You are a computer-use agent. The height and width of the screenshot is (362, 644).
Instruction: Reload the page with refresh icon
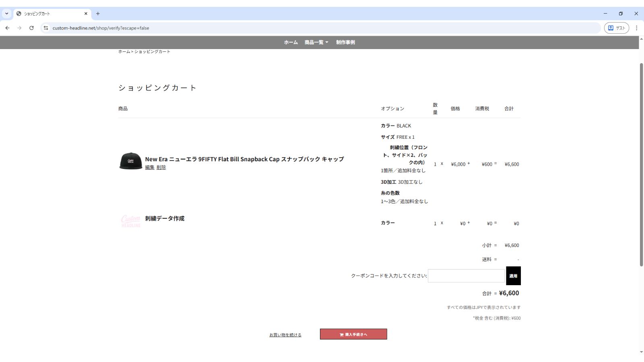[31, 28]
